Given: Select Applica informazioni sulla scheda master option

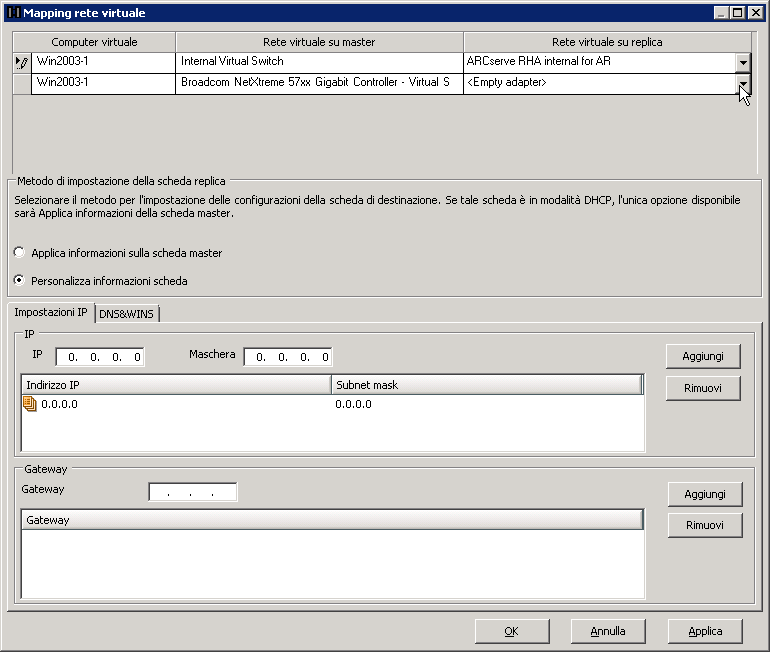Looking at the screenshot, I should pos(19,253).
